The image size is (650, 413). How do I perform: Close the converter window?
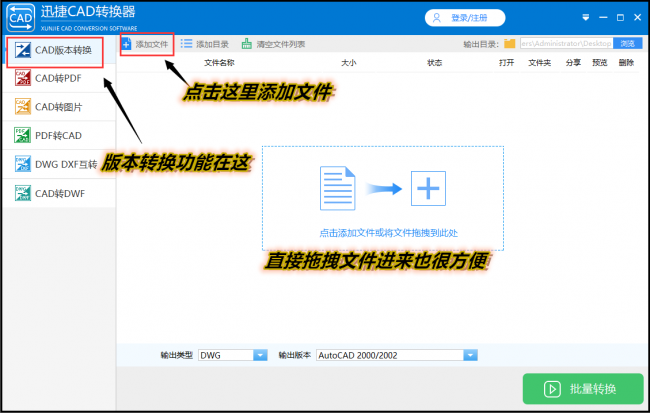click(x=638, y=17)
